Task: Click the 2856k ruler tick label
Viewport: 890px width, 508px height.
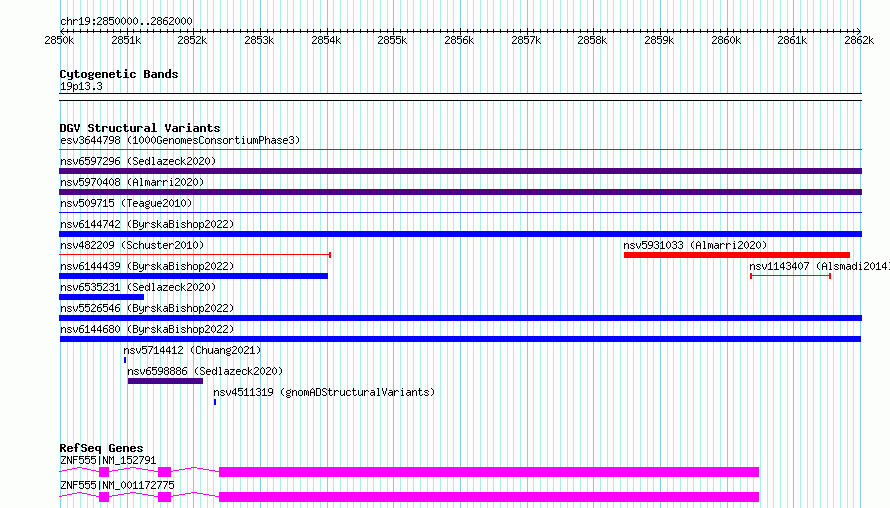Action: click(x=459, y=40)
